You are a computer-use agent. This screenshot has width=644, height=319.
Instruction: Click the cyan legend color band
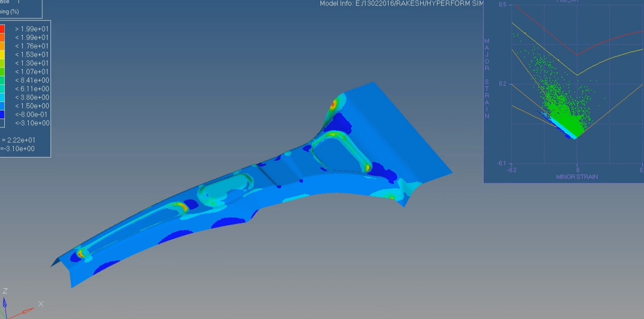tap(2, 97)
